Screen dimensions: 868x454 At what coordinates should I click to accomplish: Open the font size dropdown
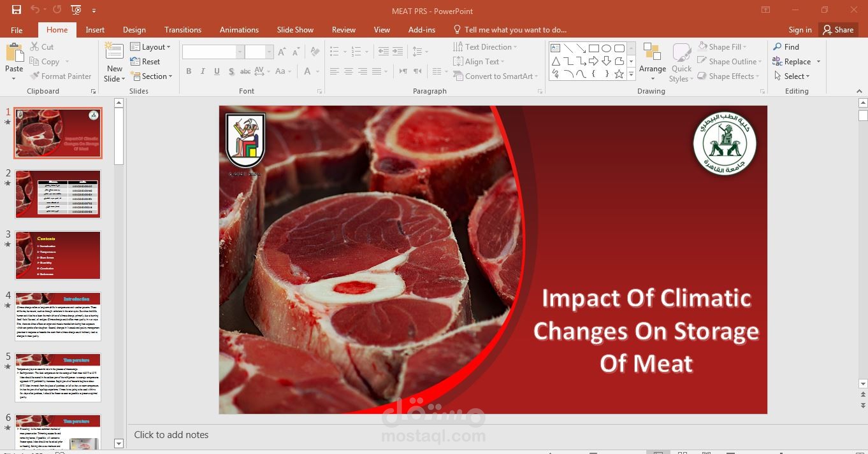point(270,52)
